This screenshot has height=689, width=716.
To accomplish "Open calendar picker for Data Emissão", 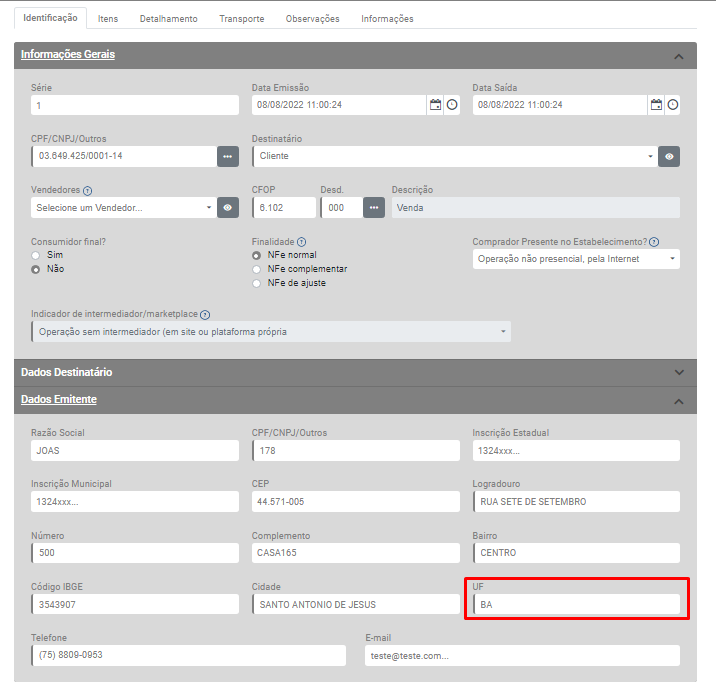I will (435, 105).
